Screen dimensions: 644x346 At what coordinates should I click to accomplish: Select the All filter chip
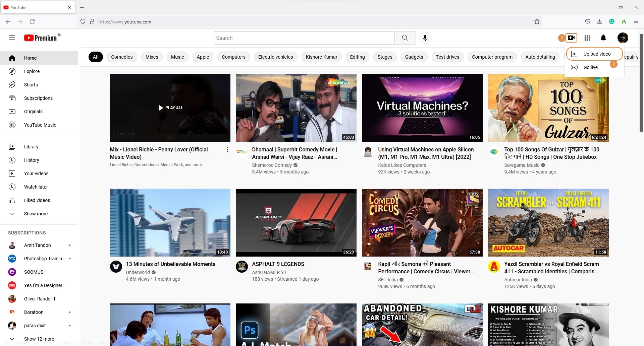pyautogui.click(x=96, y=57)
